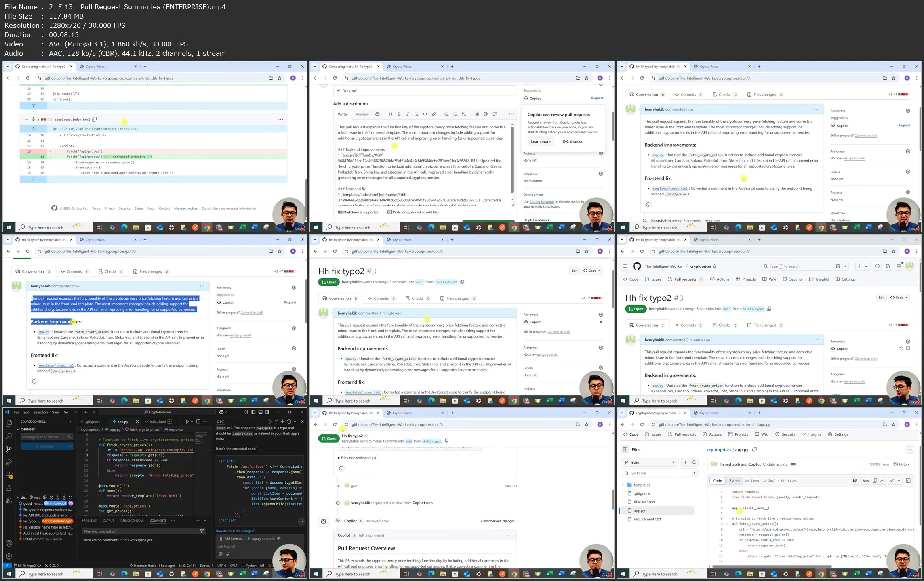Switch to DEBUG CONSOLE tab in VS Code

132,520
